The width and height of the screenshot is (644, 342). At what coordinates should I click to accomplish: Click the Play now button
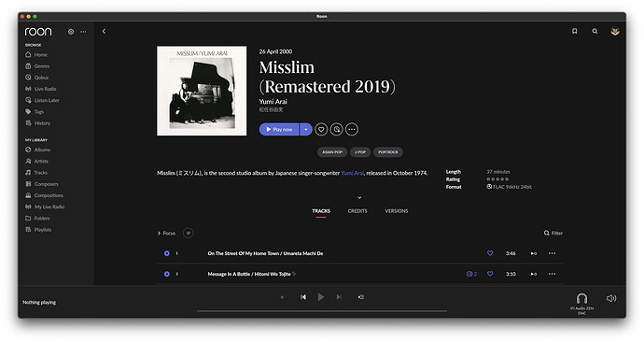[x=279, y=130]
